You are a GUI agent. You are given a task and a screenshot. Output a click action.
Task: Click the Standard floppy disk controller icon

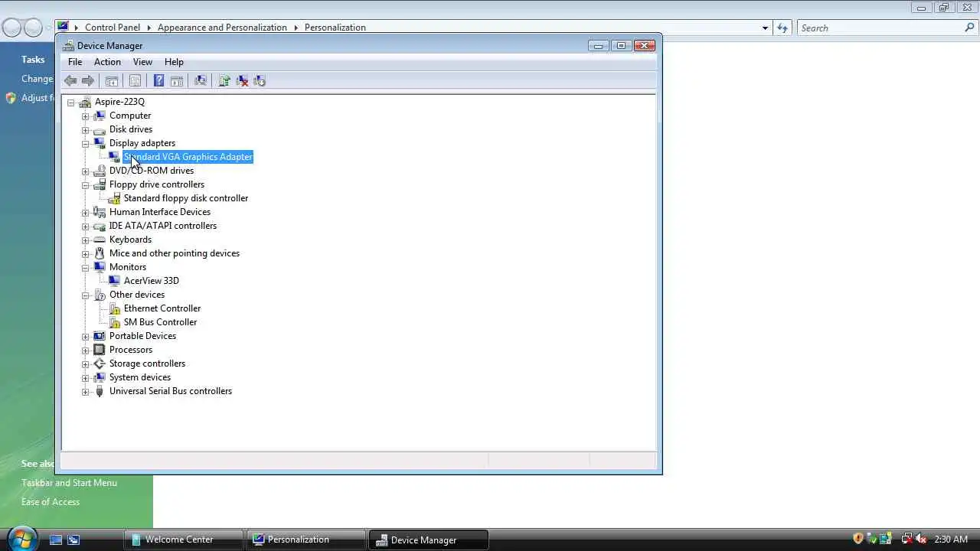tap(114, 198)
